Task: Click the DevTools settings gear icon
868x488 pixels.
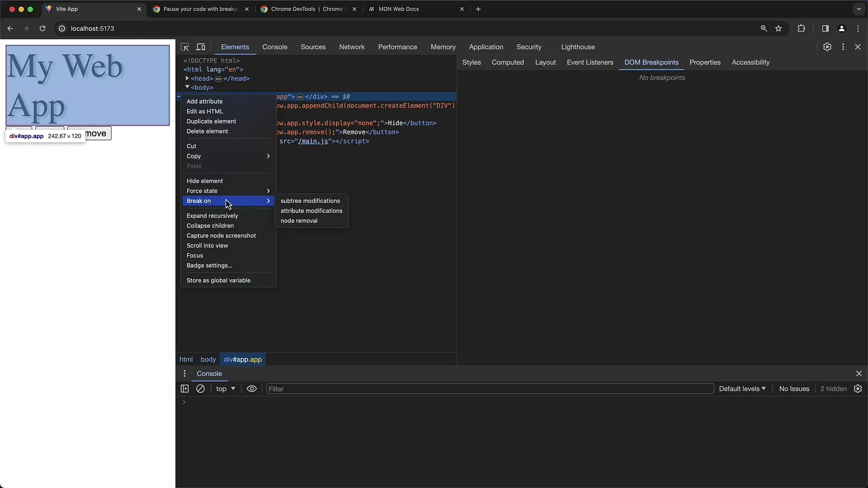Action: (x=827, y=47)
